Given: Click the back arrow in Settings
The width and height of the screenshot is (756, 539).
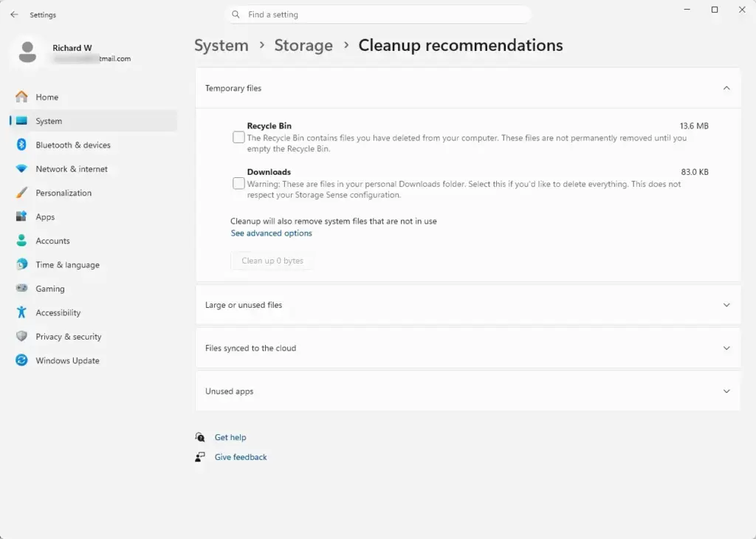Looking at the screenshot, I should coord(14,15).
